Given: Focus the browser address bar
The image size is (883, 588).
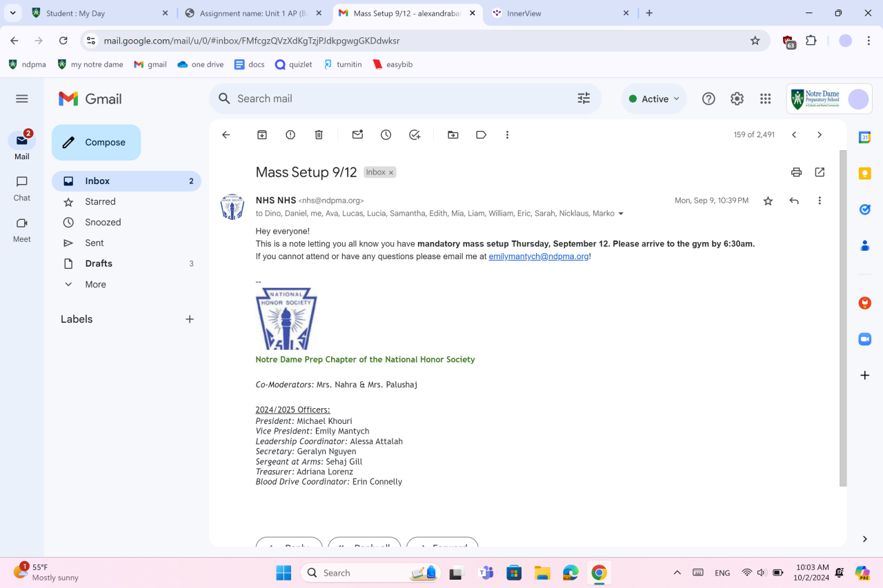Looking at the screenshot, I should [x=424, y=41].
